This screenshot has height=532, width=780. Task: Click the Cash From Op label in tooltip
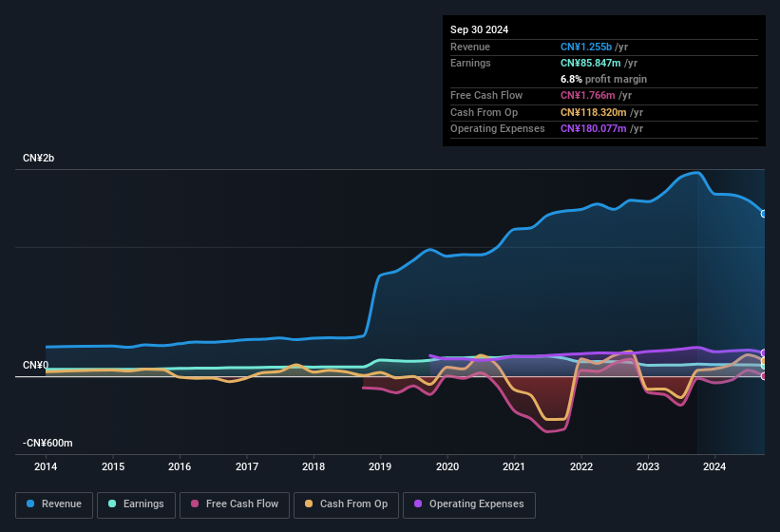tap(484, 112)
